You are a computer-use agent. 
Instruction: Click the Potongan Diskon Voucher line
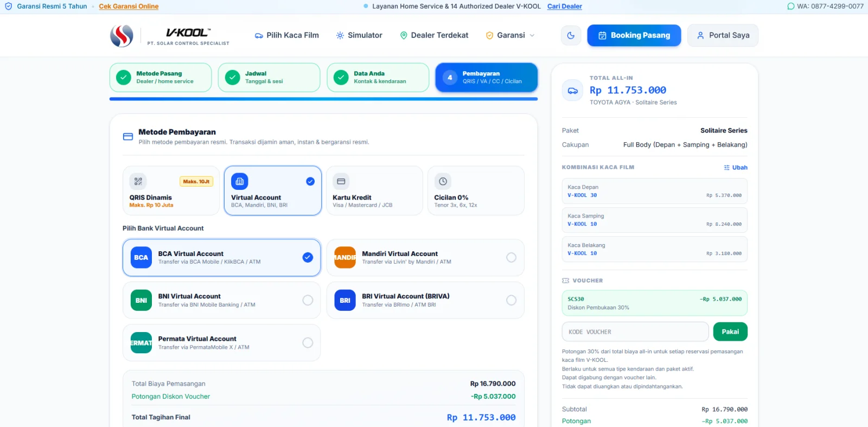pos(324,397)
